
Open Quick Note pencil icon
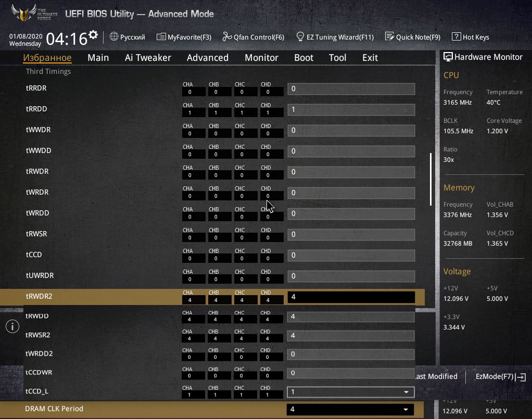(x=389, y=36)
